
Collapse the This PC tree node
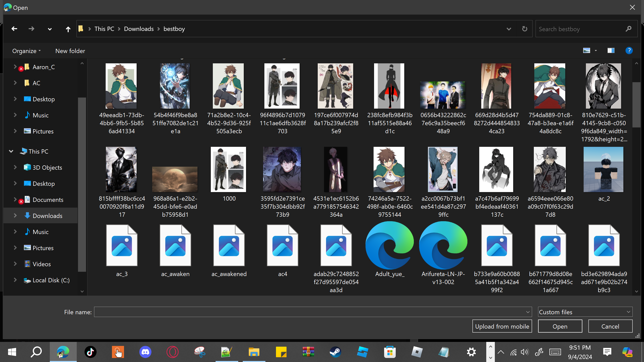pyautogui.click(x=11, y=151)
